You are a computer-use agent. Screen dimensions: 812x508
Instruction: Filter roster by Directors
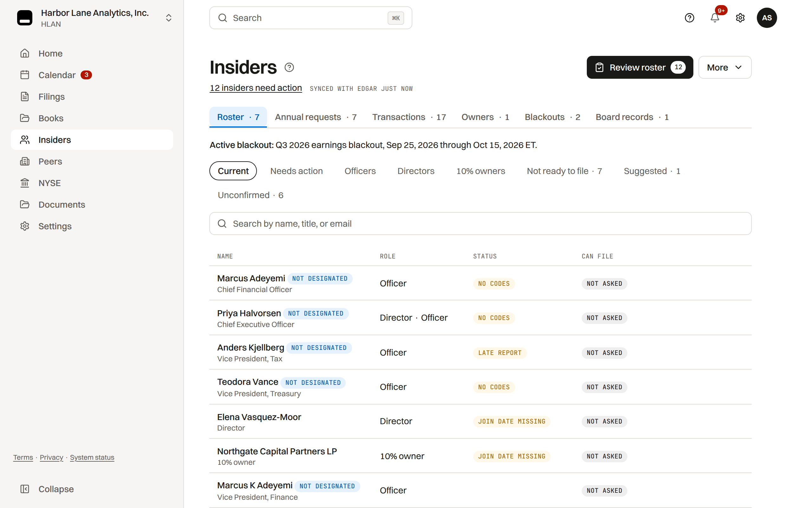coord(416,171)
